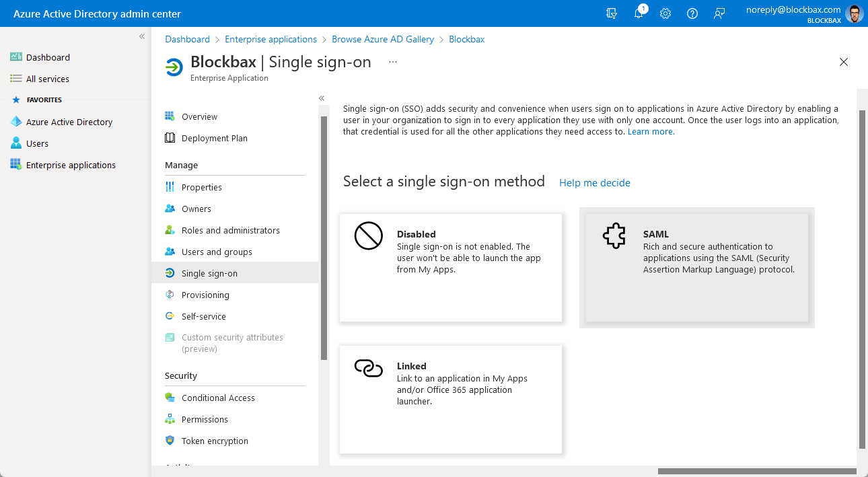Switch to the Users and groups blade
868x477 pixels.
tap(217, 252)
